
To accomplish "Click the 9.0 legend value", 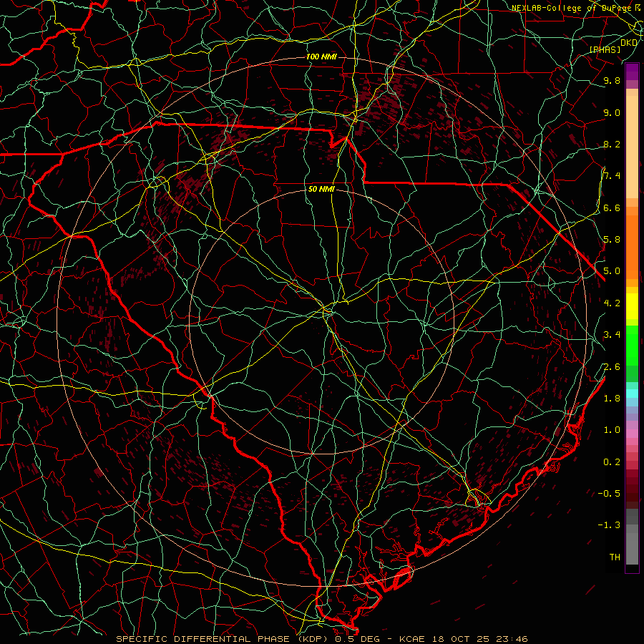I will coord(612,112).
